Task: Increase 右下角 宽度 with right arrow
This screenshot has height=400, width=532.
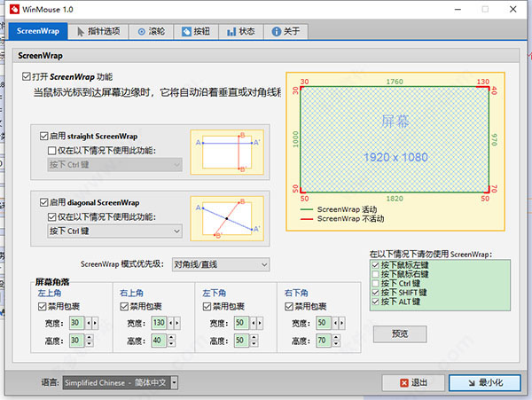Action: [x=341, y=323]
